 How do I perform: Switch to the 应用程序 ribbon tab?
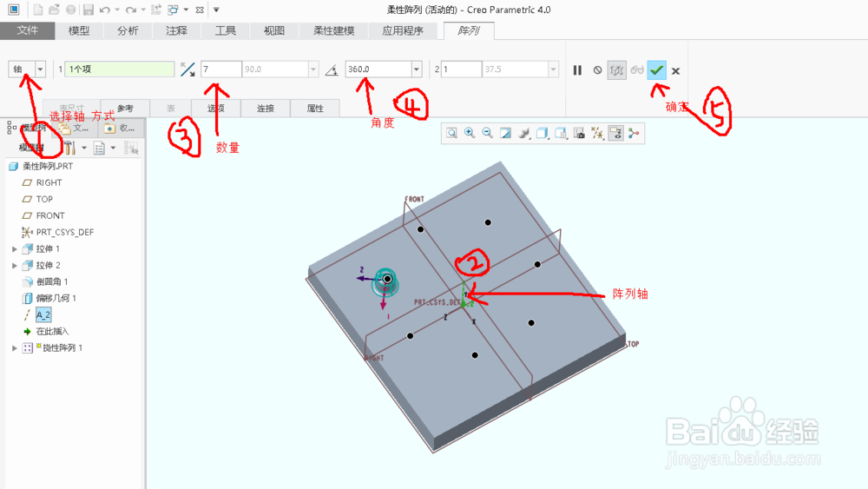pyautogui.click(x=403, y=30)
